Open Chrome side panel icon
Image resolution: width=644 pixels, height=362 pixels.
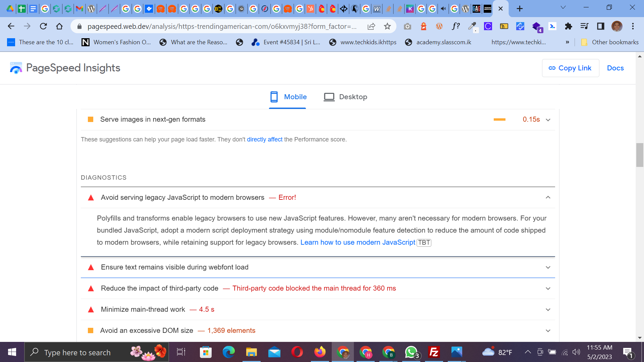coord(600,26)
